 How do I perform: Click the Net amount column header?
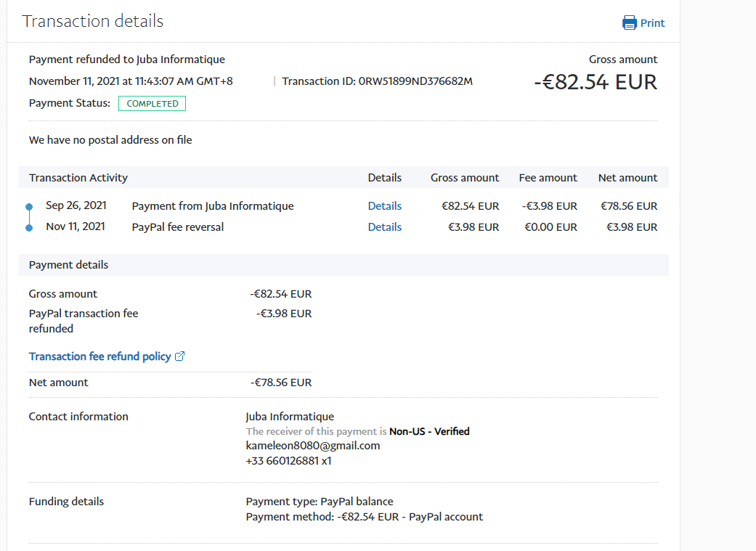tap(627, 178)
